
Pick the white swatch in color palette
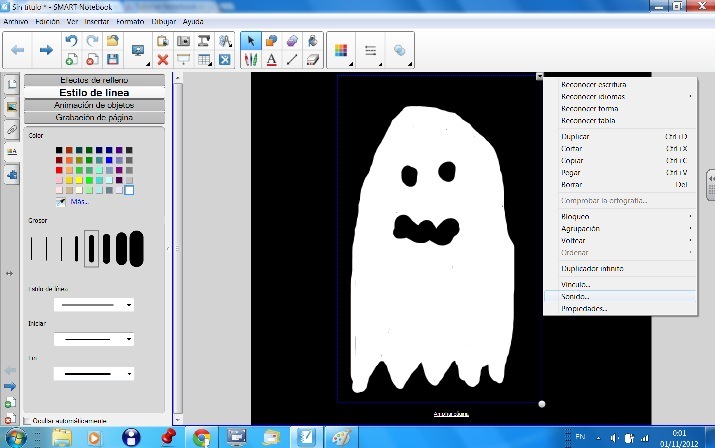tap(129, 190)
